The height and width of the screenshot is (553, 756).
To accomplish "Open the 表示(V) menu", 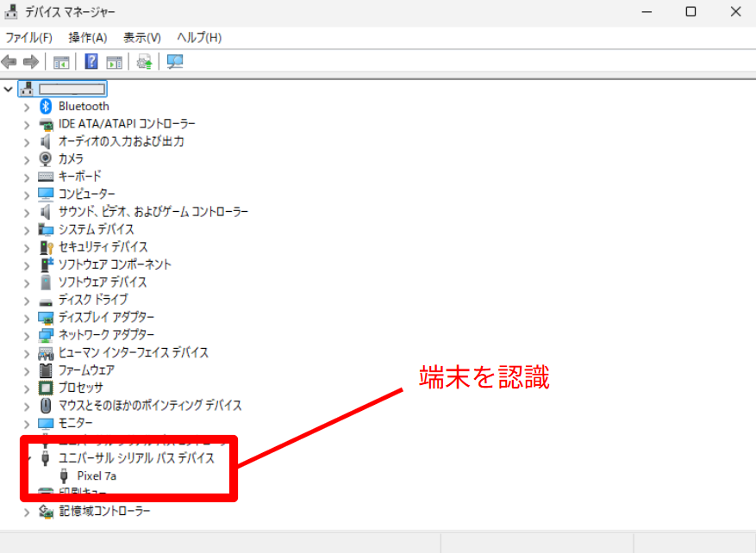I will (x=141, y=38).
